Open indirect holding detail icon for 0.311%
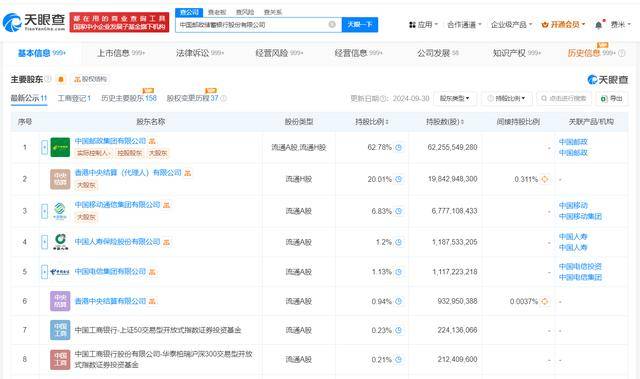640x379 pixels. point(544,179)
